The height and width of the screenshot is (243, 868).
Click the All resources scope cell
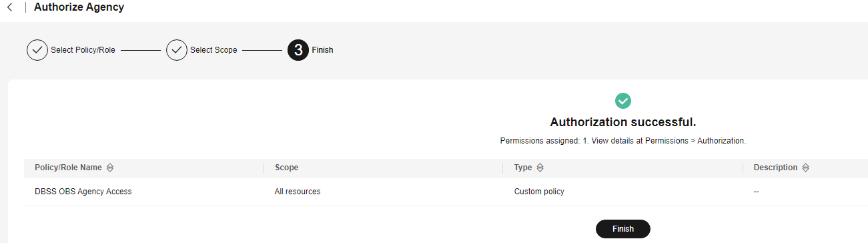click(298, 192)
